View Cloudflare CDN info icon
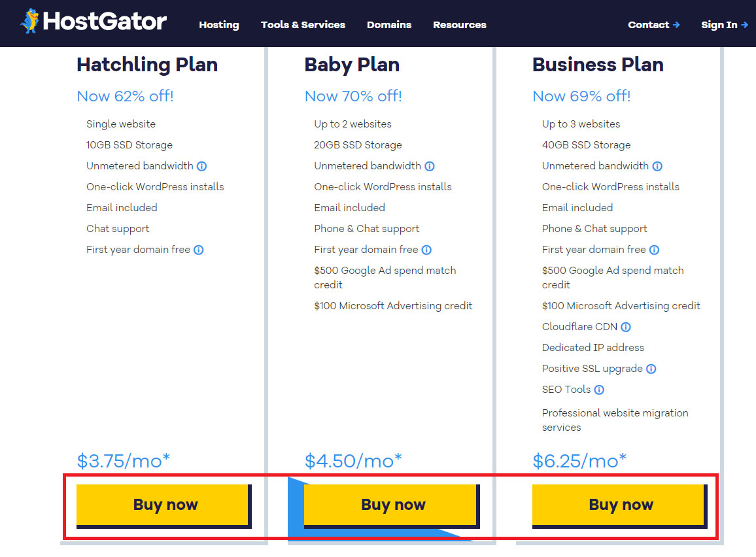Image resolution: width=756 pixels, height=557 pixels. (x=626, y=327)
